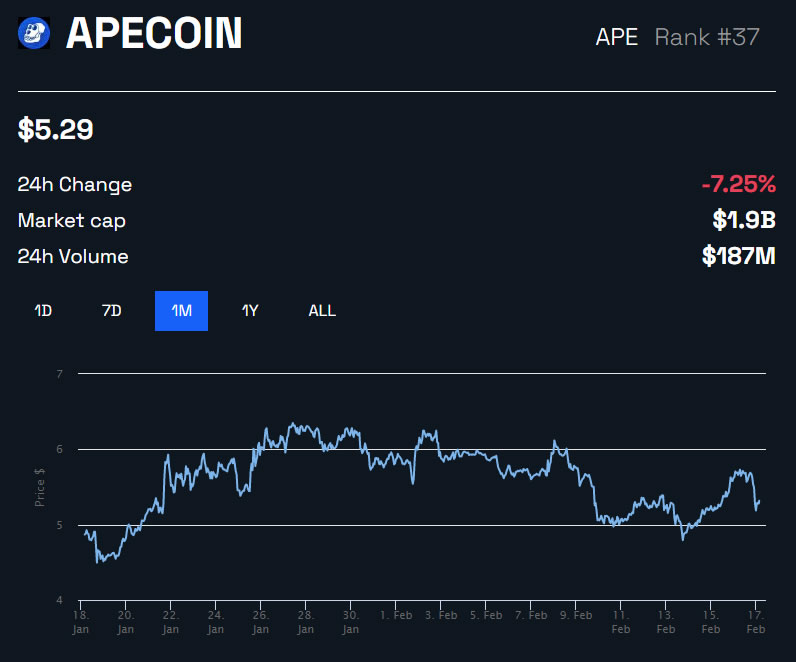Screen dimensions: 796x662
Task: Click the Rank #37 label
Action: pos(707,38)
